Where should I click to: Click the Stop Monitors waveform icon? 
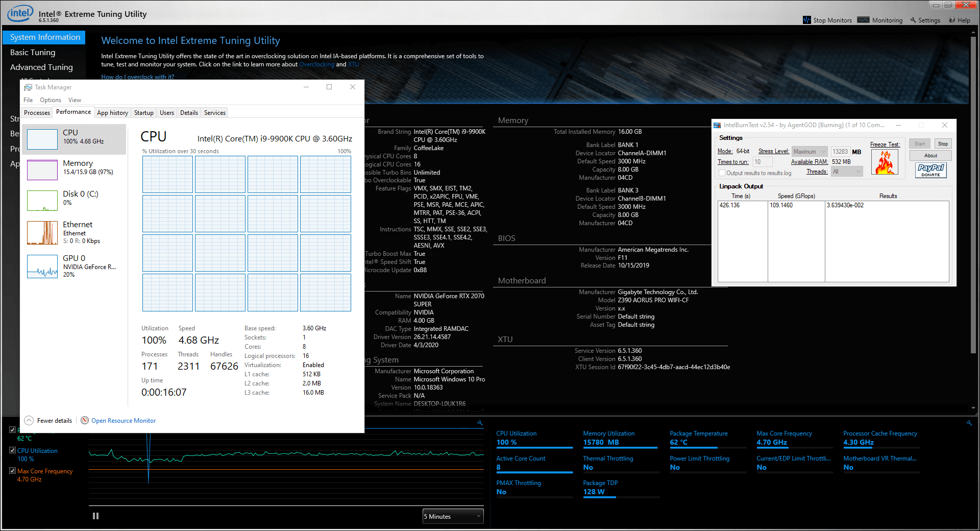click(806, 20)
